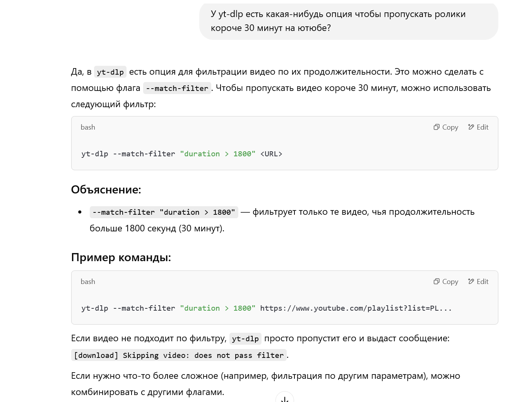Viewport: 532px width, 402px height.
Task: Edit the first bash code block
Action: [x=478, y=127]
